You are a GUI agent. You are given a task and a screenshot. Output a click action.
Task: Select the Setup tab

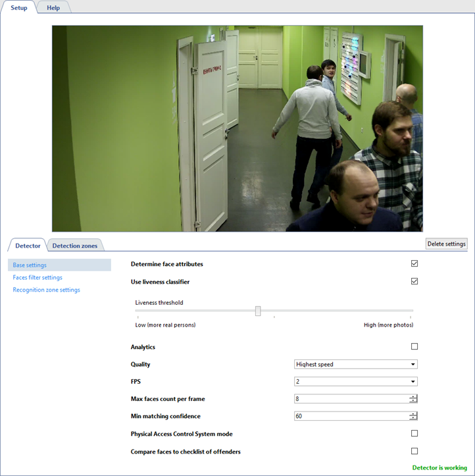click(19, 8)
